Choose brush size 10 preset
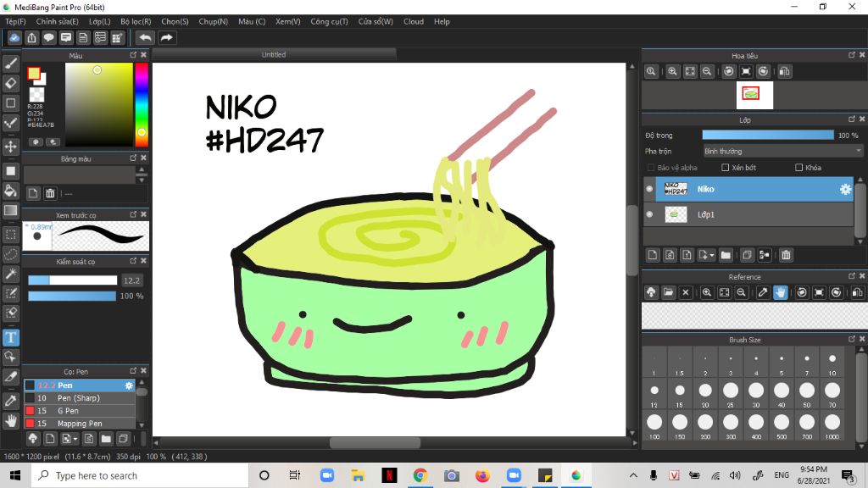The image size is (868, 488). [832, 363]
